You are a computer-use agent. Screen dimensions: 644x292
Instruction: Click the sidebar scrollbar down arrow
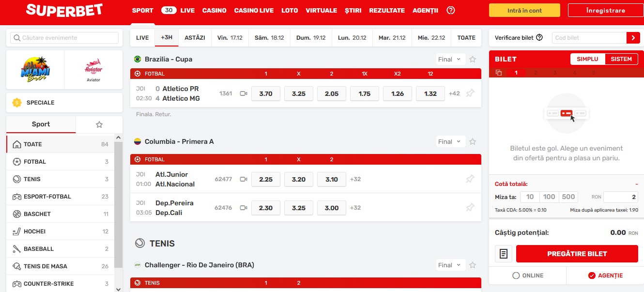118,289
